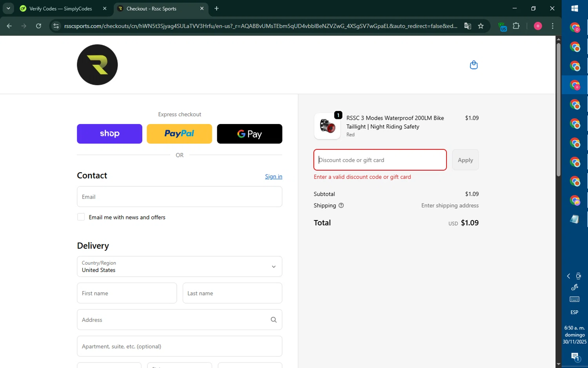Open the notification center icon
The height and width of the screenshot is (368, 588).
point(575,357)
